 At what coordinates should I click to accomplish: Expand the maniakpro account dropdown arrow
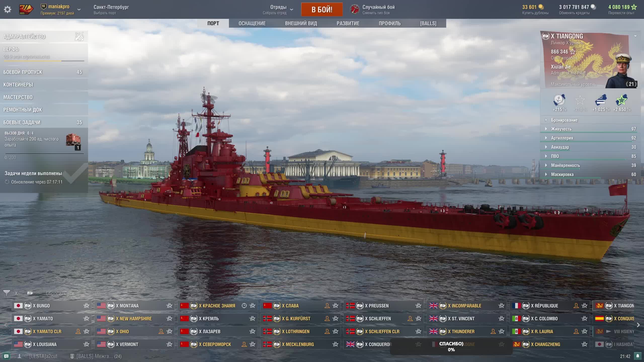(79, 10)
